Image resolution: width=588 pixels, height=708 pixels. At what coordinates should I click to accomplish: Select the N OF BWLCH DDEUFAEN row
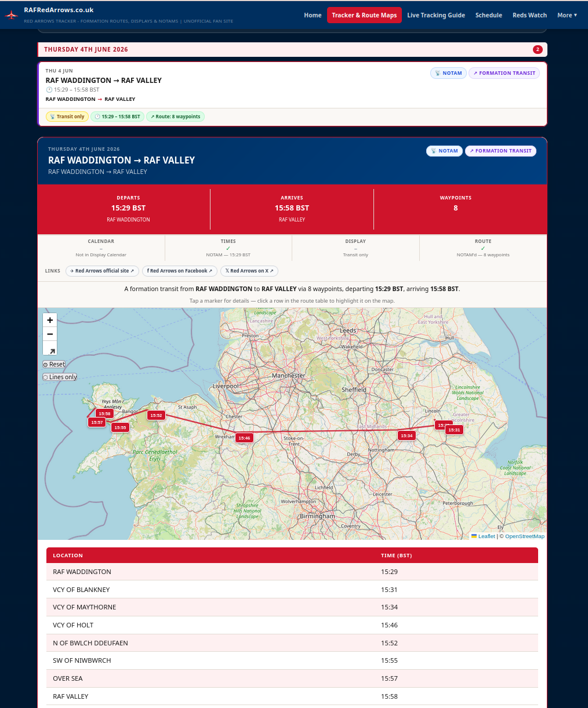point(292,643)
